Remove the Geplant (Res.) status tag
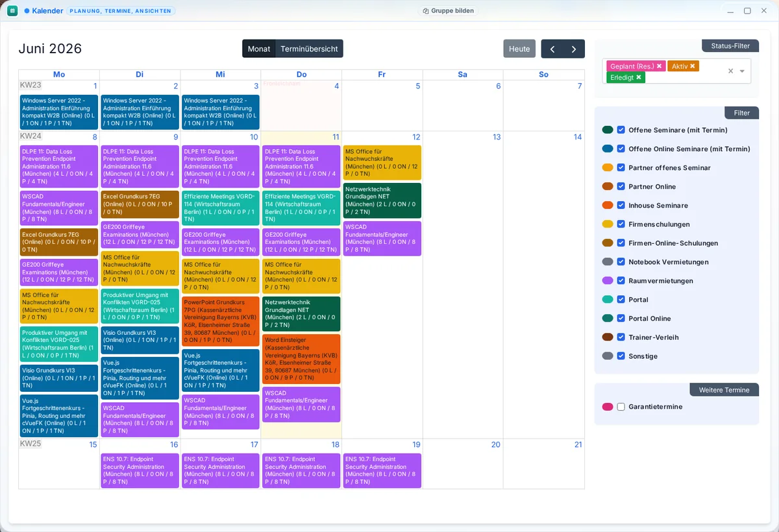Image resolution: width=779 pixels, height=532 pixels. pos(659,66)
